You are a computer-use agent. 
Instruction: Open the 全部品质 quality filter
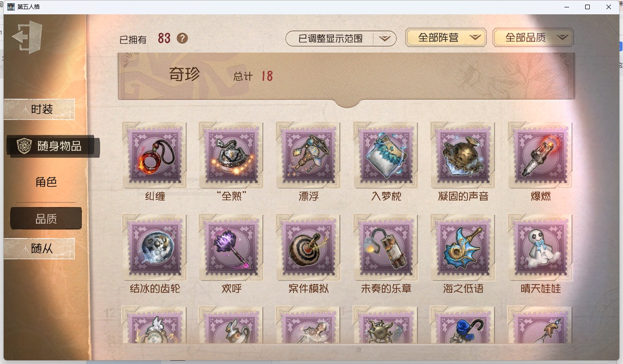533,38
